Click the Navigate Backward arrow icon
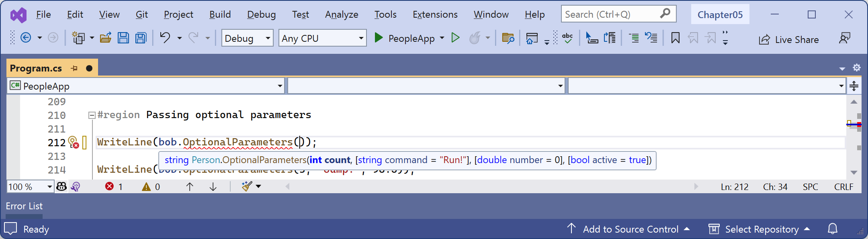Image resolution: width=868 pixels, height=239 pixels. [x=26, y=38]
